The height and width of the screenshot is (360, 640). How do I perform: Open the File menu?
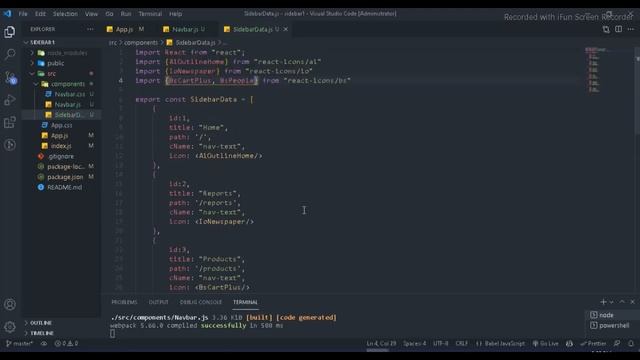point(23,14)
